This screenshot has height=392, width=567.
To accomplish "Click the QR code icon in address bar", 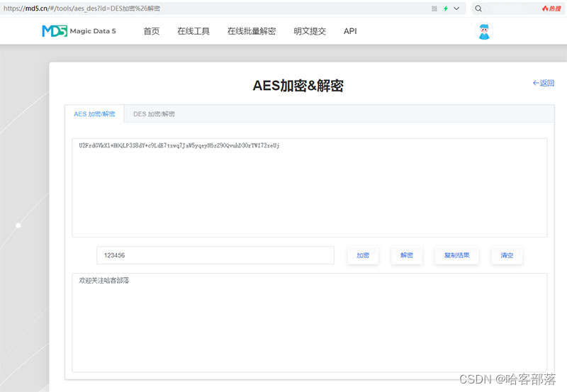I will [x=434, y=9].
